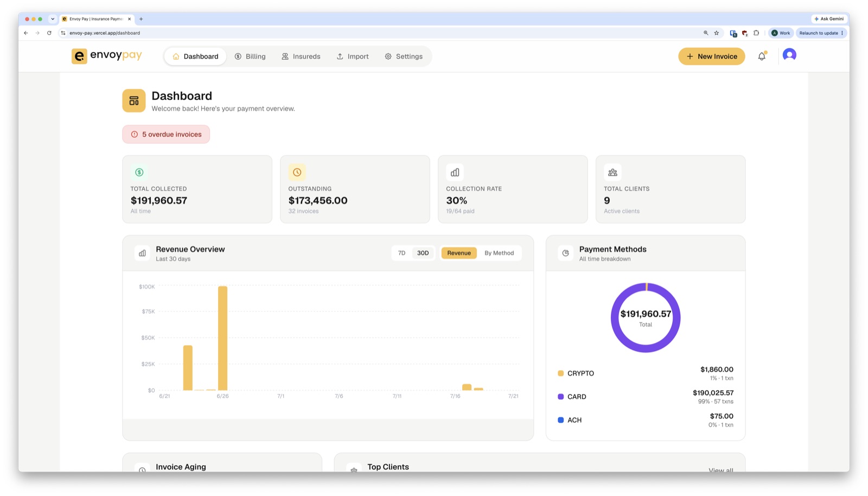Click the tallest revenue bar near 6/26
Viewport: 868px width, 496px height.
222,338
